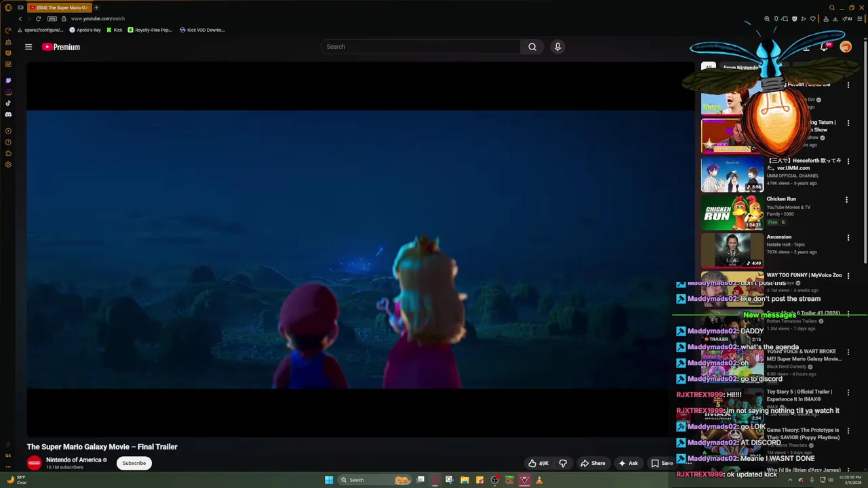Open more options for Chicken Run
Image resolution: width=868 pixels, height=488 pixels.
[x=846, y=200]
